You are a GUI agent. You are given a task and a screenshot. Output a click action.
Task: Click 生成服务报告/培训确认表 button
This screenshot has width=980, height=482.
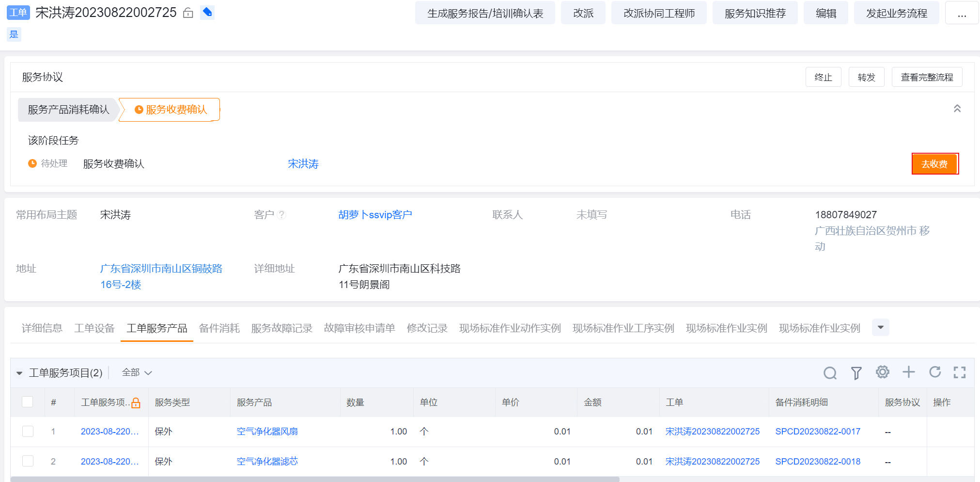485,13
